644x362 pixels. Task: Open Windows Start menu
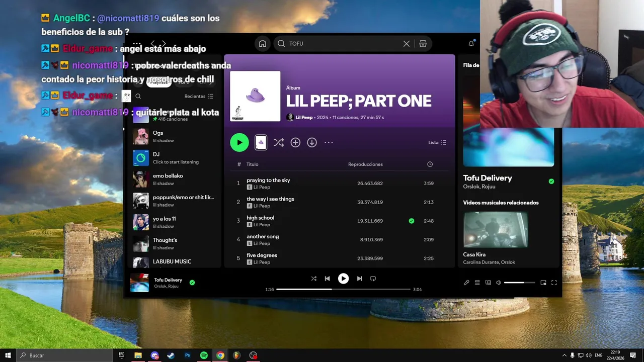tap(7, 355)
